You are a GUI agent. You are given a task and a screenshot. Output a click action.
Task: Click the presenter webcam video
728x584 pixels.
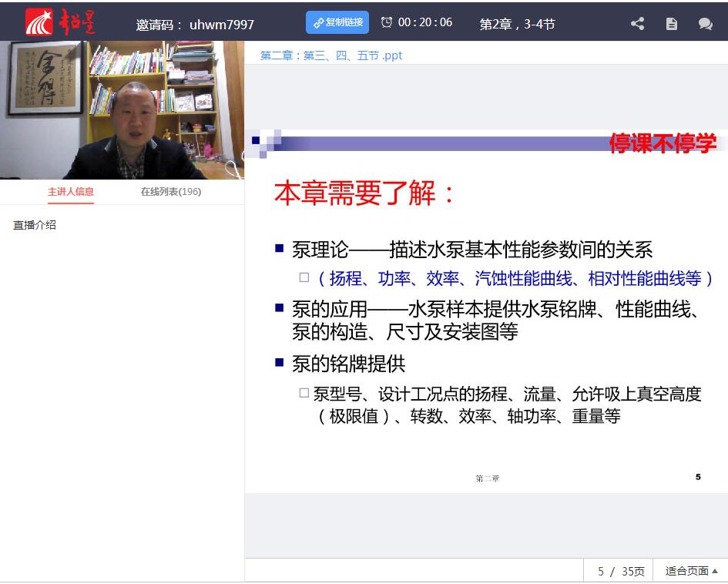click(122, 110)
